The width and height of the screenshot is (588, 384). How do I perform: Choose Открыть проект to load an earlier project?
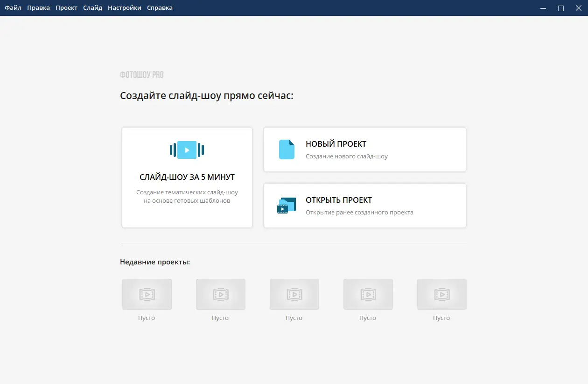(x=365, y=206)
